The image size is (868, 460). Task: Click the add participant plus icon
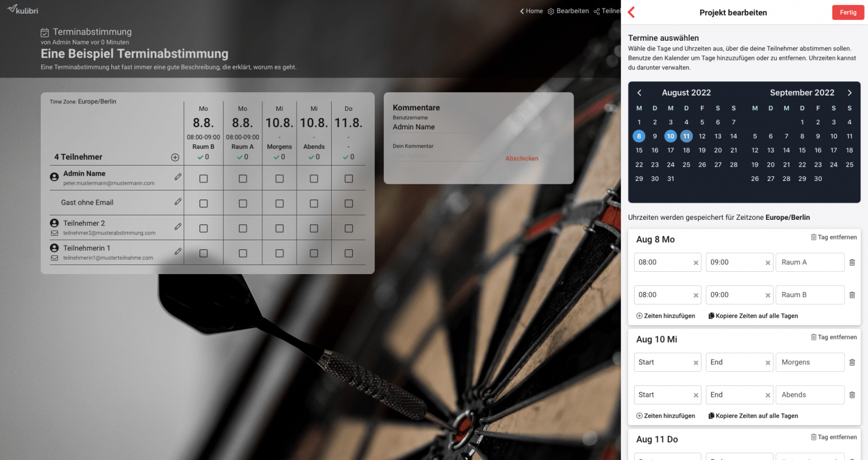(x=175, y=157)
